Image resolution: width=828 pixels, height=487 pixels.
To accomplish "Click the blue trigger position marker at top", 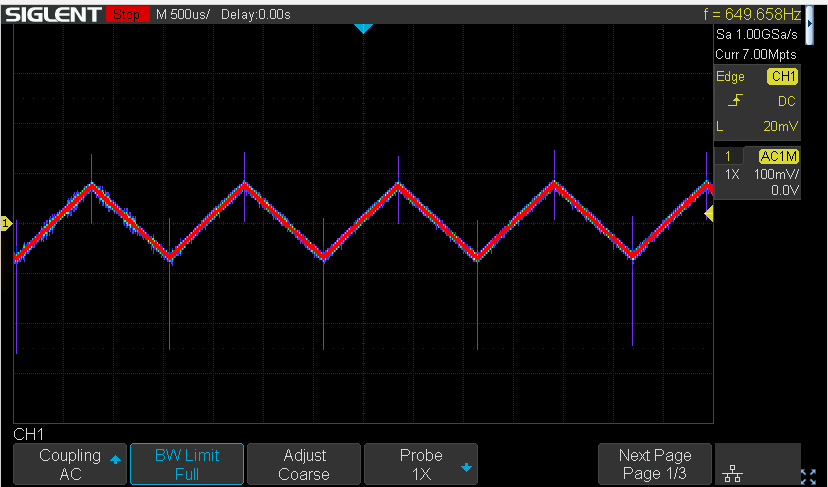I will [363, 29].
